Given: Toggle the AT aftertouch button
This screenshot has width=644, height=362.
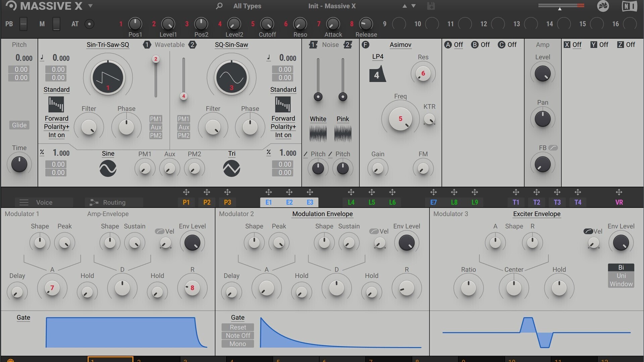Looking at the screenshot, I should pos(89,24).
